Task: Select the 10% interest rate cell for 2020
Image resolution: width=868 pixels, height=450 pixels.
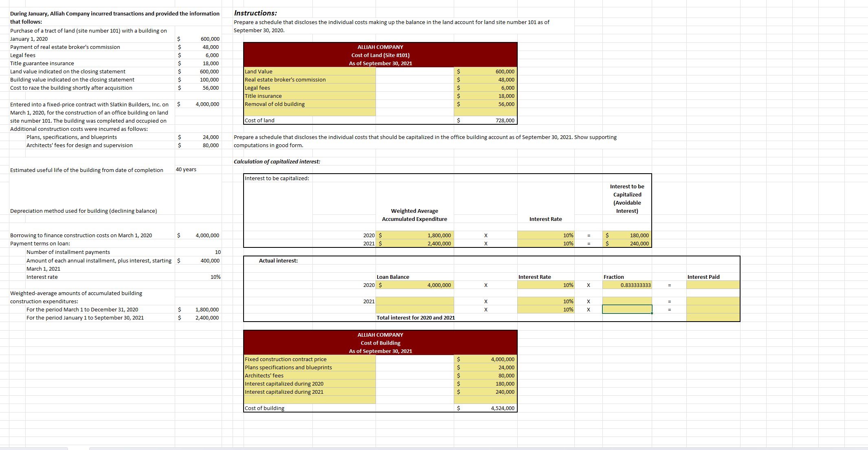Action: (545, 235)
